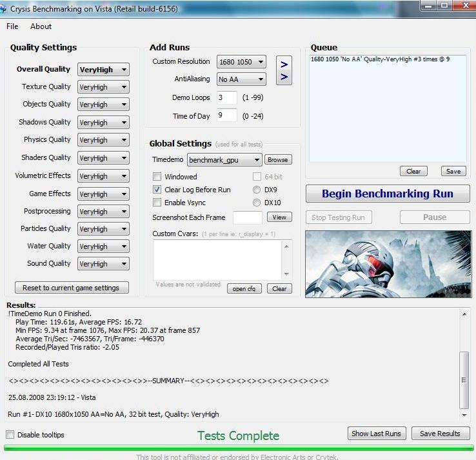Expand the Game Effects dropdown
Viewport: 476px width, 460px height.
tap(103, 194)
